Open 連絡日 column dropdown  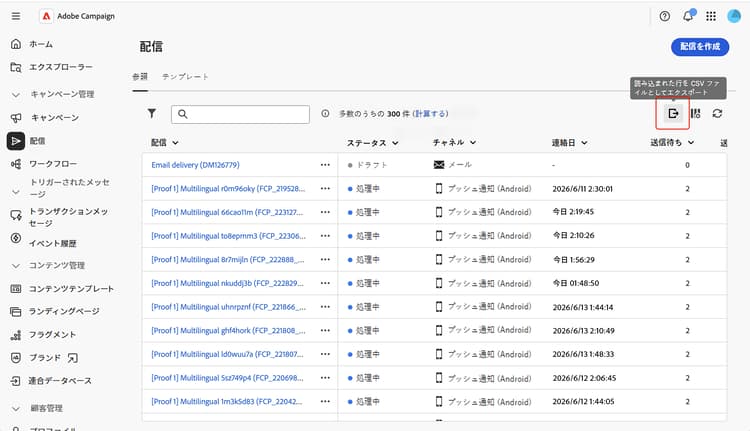(584, 143)
